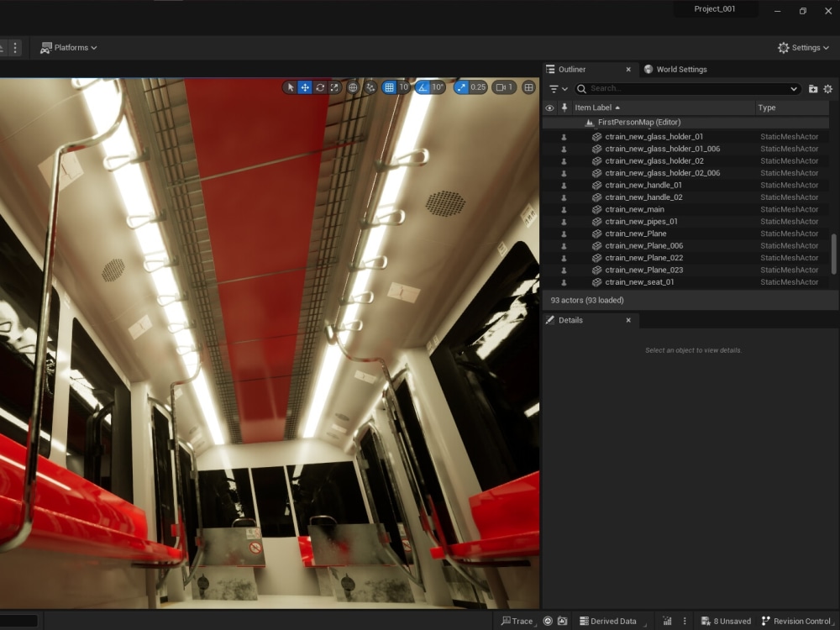Switch to the Outliner tab

click(x=571, y=69)
